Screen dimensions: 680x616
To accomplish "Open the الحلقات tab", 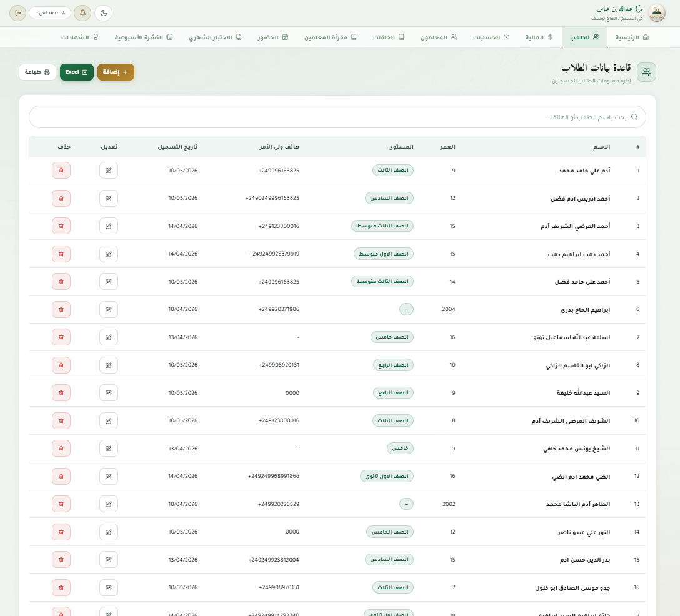I will [x=389, y=37].
